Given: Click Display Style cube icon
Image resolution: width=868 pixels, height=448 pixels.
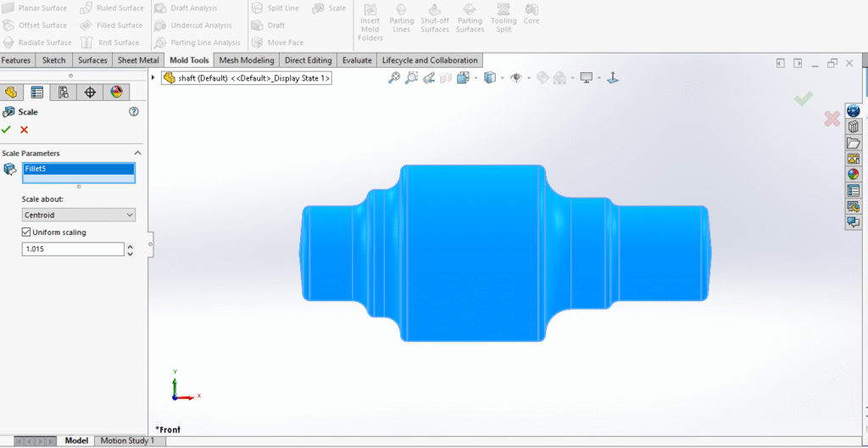Looking at the screenshot, I should [490, 78].
